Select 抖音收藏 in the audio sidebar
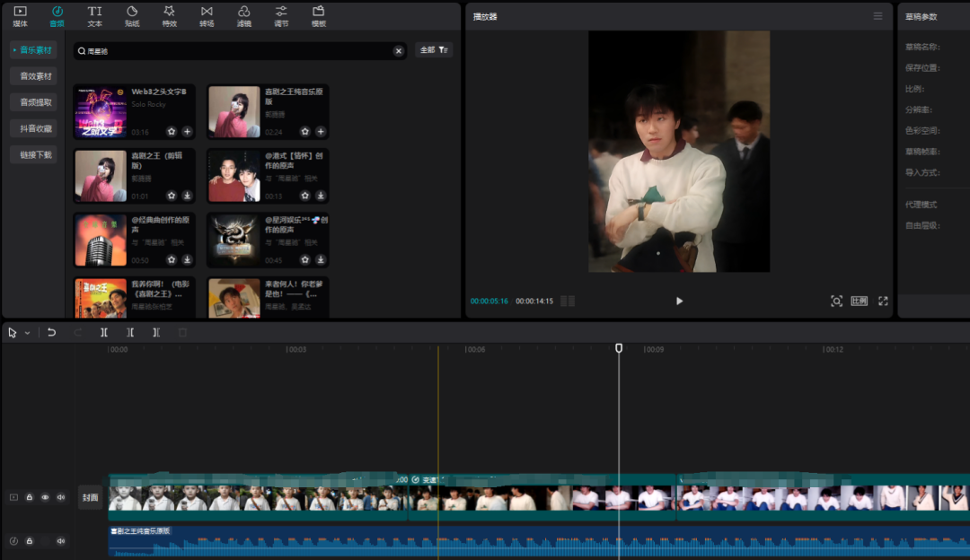Screen dimensions: 970x560 coord(33,128)
